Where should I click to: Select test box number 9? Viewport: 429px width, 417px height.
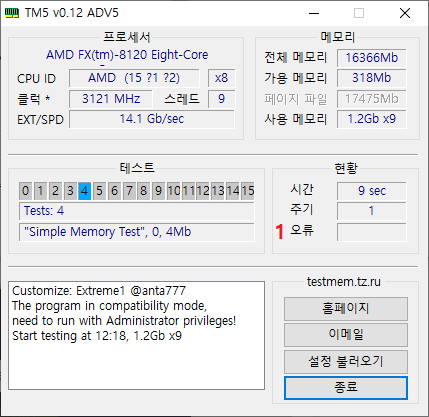tap(159, 191)
